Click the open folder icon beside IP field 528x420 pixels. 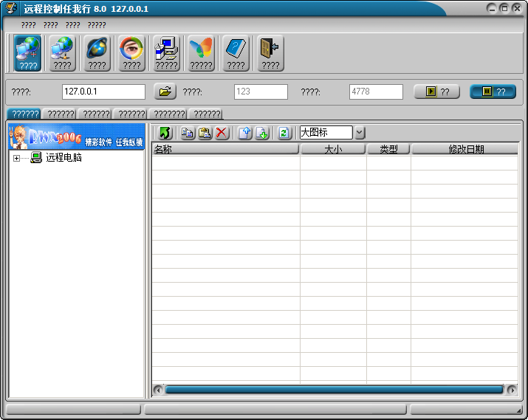[x=165, y=92]
